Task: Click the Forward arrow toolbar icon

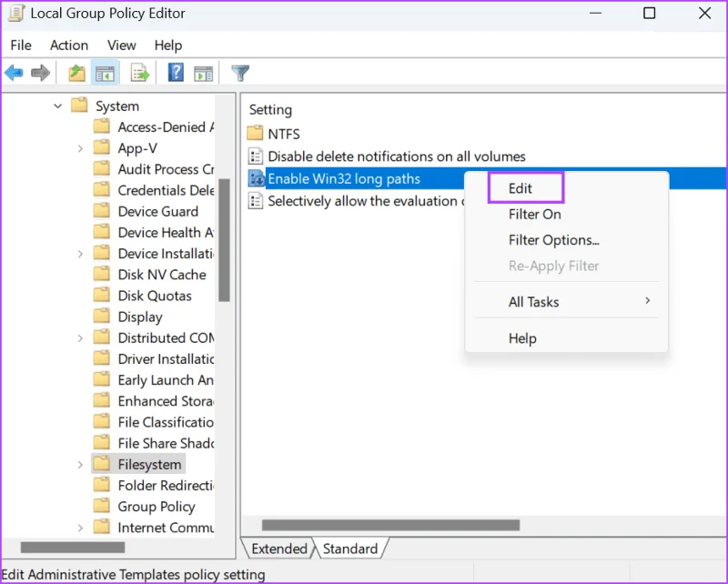Action: 40,73
